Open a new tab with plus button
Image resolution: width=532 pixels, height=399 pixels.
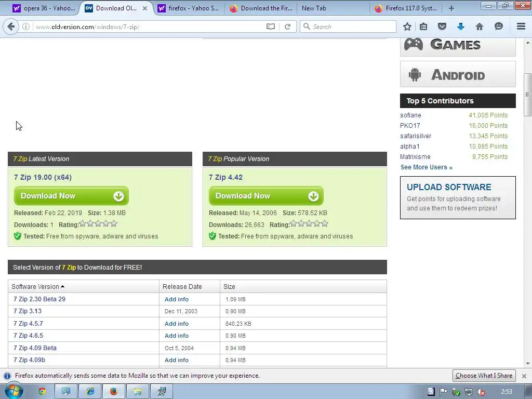tap(451, 8)
